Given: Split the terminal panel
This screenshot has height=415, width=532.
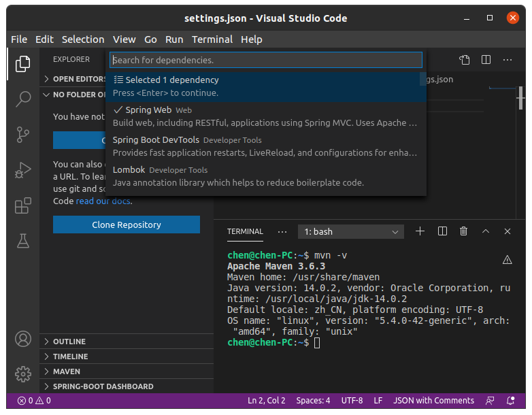Looking at the screenshot, I should [x=442, y=231].
